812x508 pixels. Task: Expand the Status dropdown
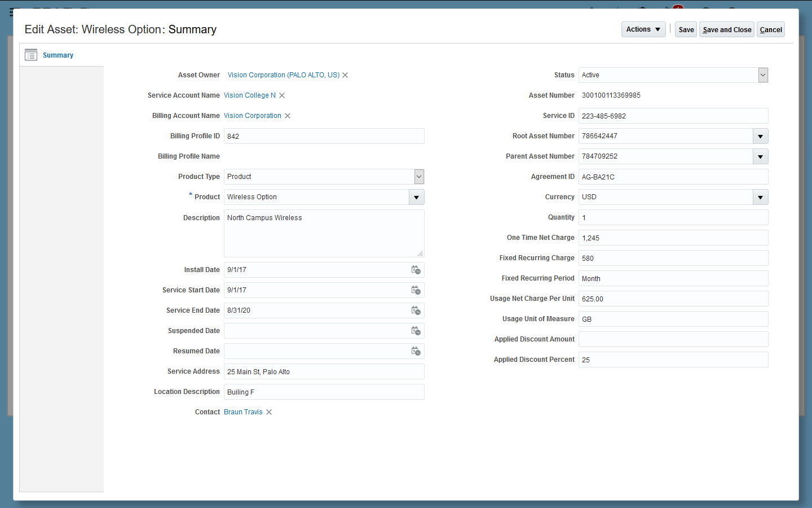coord(763,75)
